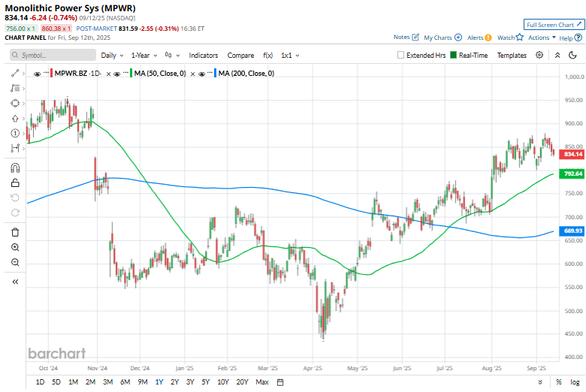Select the 6M time range tab
The width and height of the screenshot is (586, 392).
tap(125, 382)
